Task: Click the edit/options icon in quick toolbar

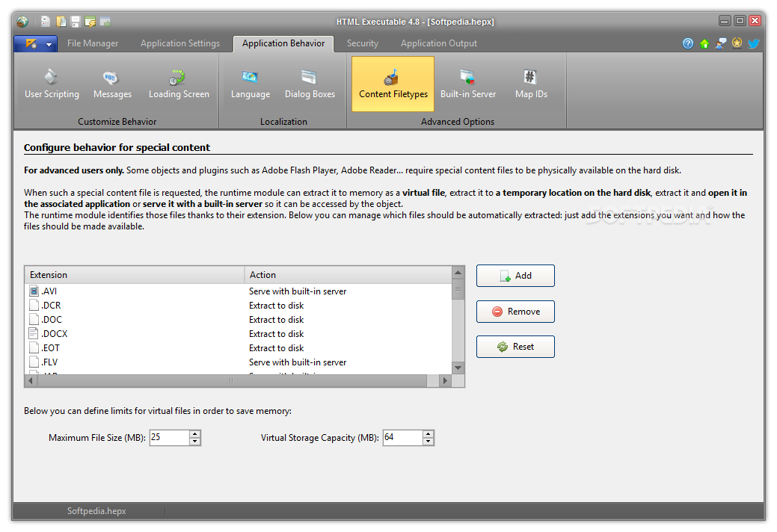Action: 90,21
